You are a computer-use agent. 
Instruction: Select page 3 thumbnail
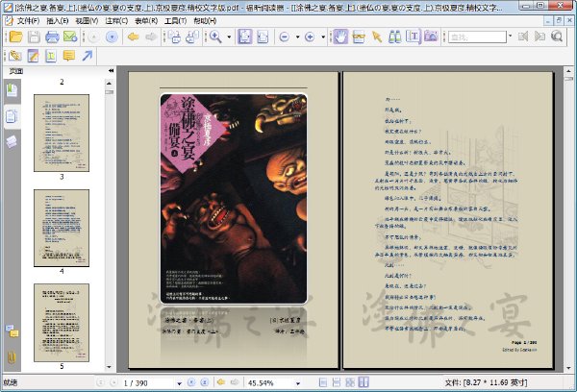click(62, 133)
